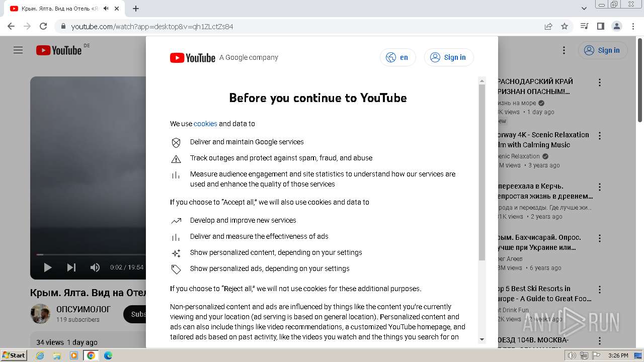Open File Explorer from taskbar

[57, 355]
